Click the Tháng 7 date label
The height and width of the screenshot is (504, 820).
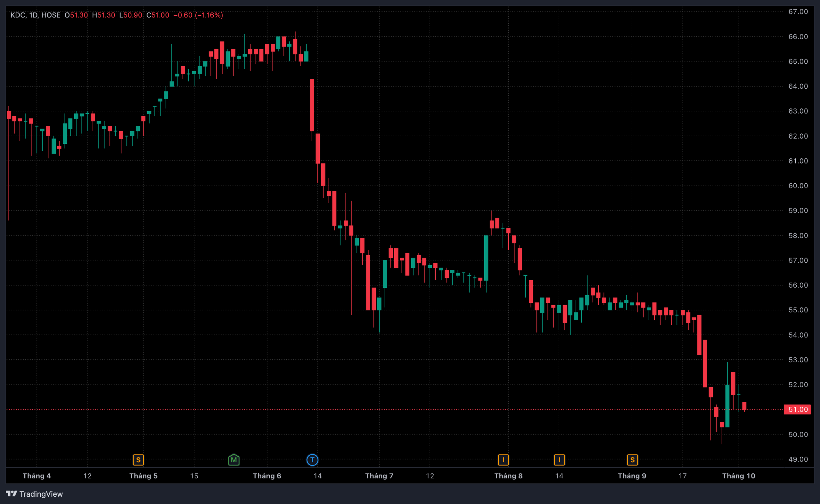tap(379, 476)
